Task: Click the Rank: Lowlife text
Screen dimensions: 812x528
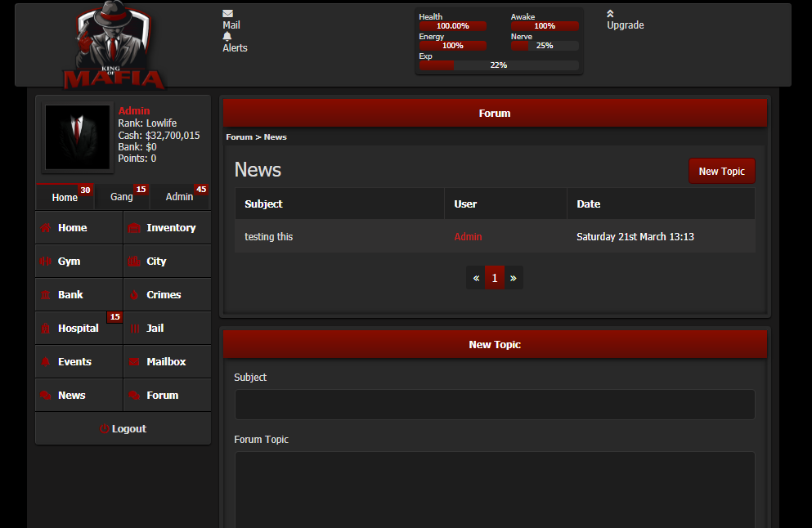Action: tap(147, 123)
